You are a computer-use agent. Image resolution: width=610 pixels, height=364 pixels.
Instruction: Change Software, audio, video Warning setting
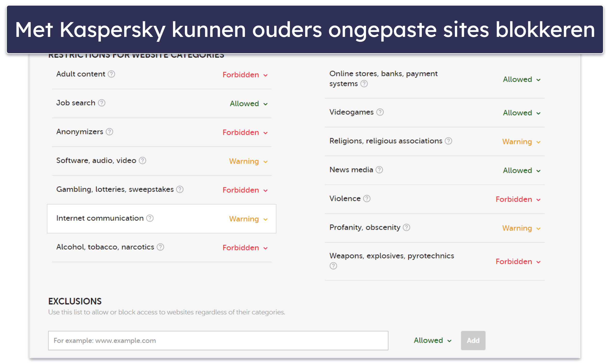[248, 161]
